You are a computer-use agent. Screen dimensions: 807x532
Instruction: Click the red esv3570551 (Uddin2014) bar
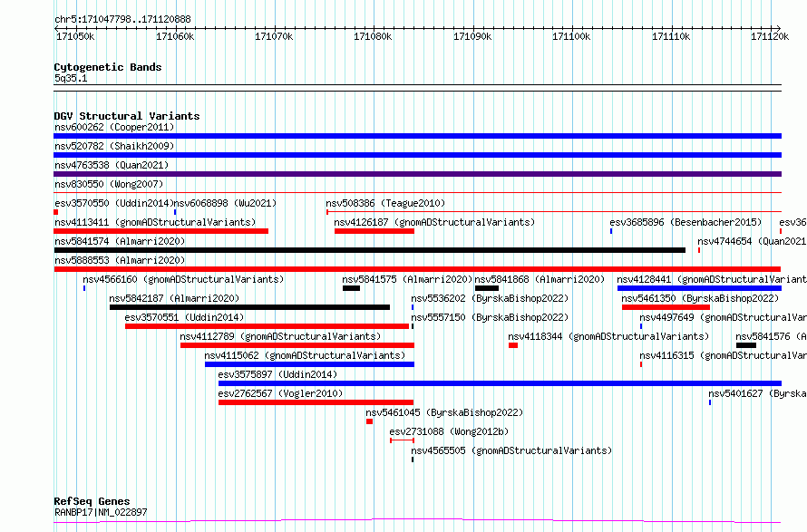[x=267, y=326]
